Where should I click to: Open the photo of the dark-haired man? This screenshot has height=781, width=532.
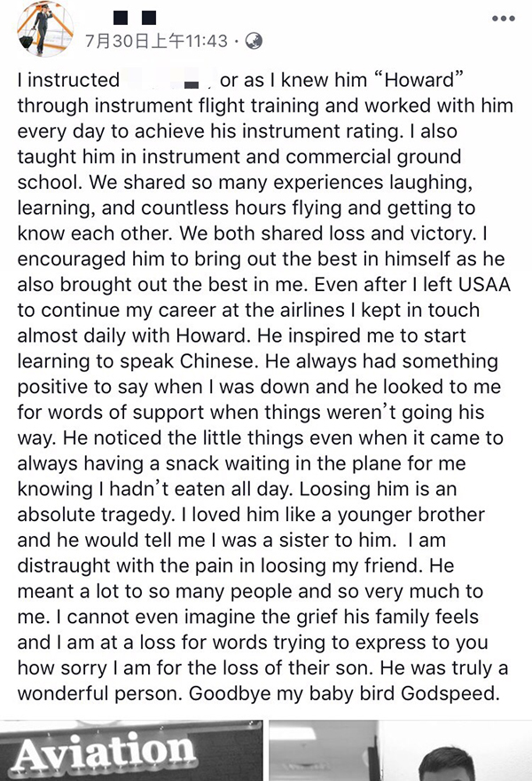400,750
